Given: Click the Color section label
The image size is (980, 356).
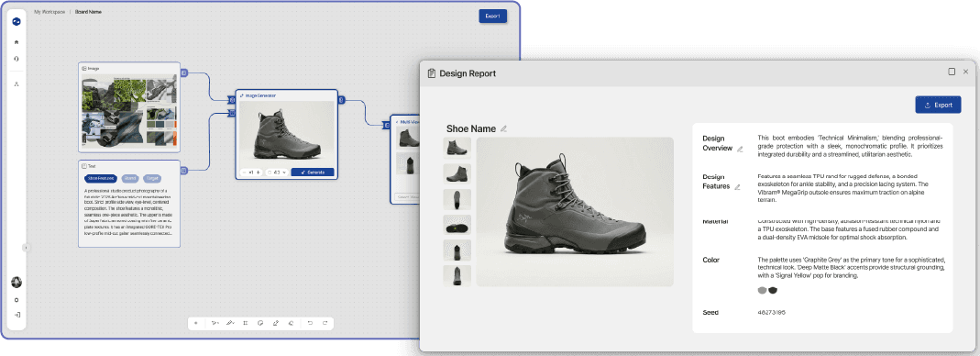Looking at the screenshot, I should [x=711, y=261].
